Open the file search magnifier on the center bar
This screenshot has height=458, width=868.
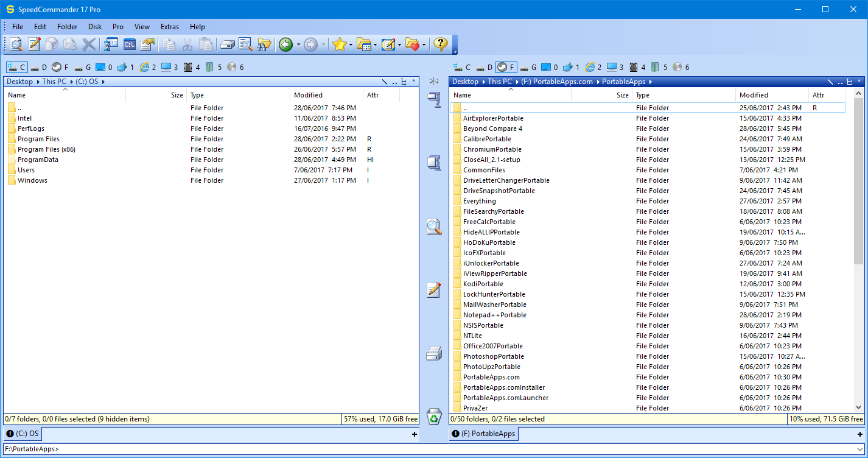[434, 227]
